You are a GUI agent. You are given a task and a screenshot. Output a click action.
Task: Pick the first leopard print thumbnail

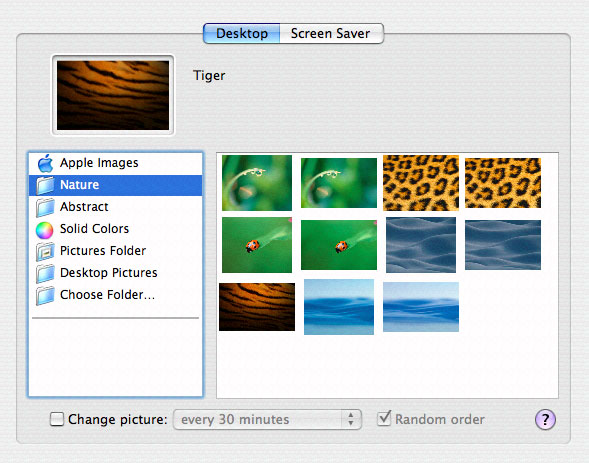coord(421,183)
